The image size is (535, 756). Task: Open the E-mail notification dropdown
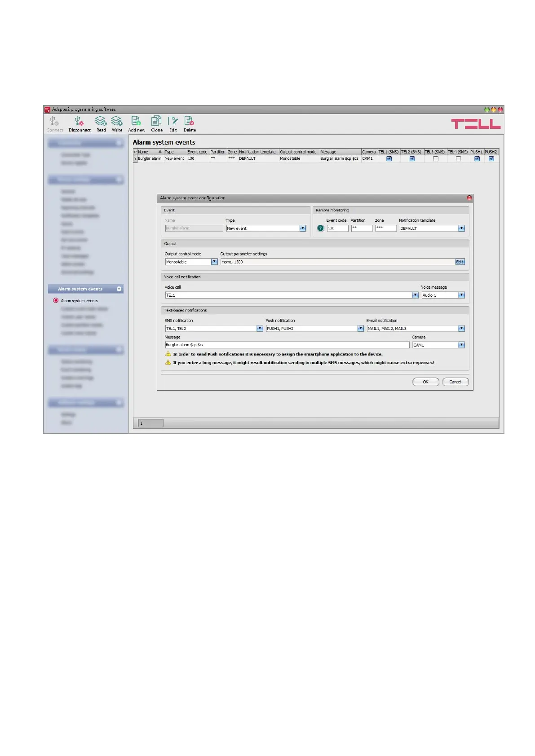coord(461,328)
